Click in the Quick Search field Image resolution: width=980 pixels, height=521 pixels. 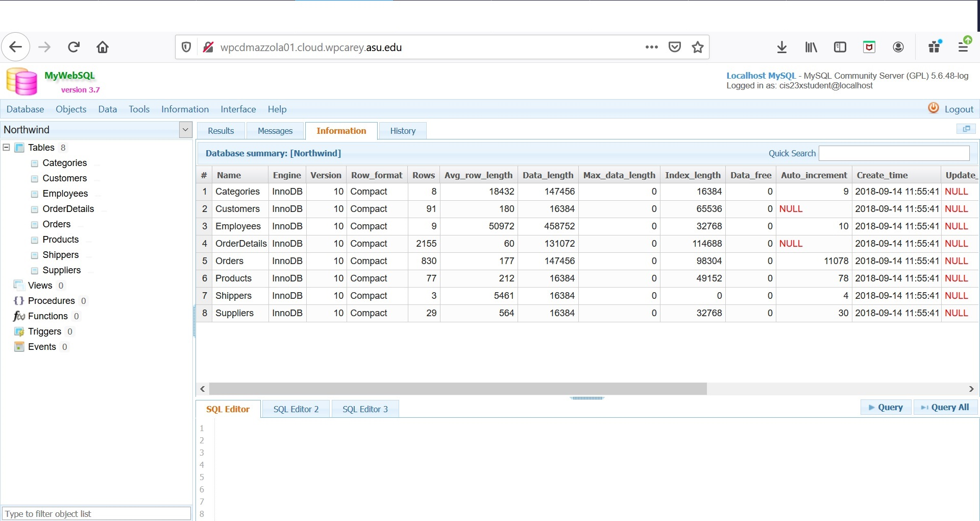[894, 153]
